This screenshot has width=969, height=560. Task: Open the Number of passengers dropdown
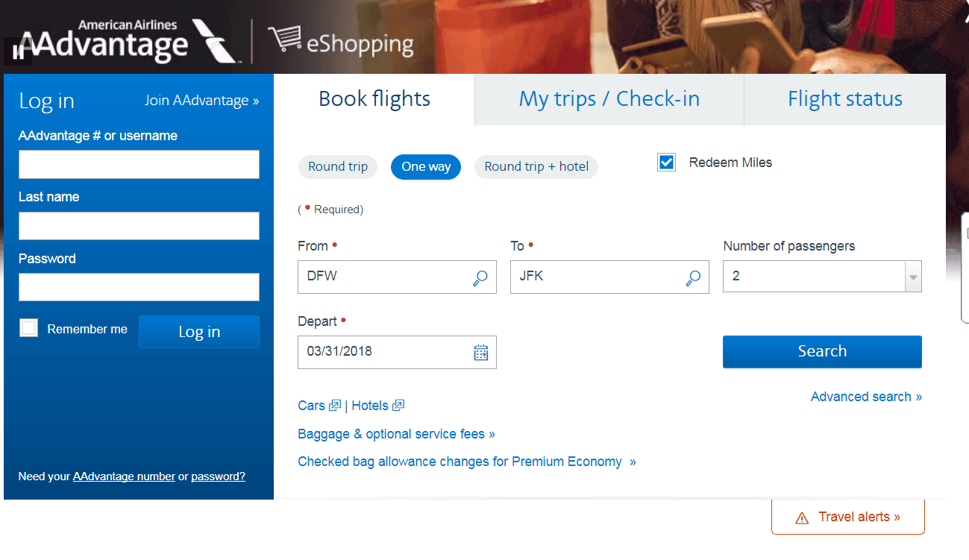click(912, 277)
